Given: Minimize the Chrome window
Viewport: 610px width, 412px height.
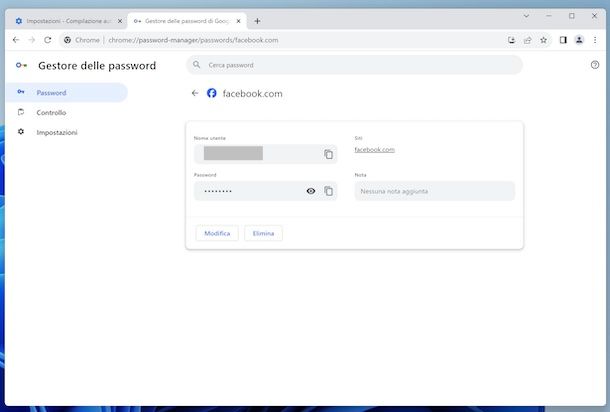Looking at the screenshot, I should [x=549, y=16].
